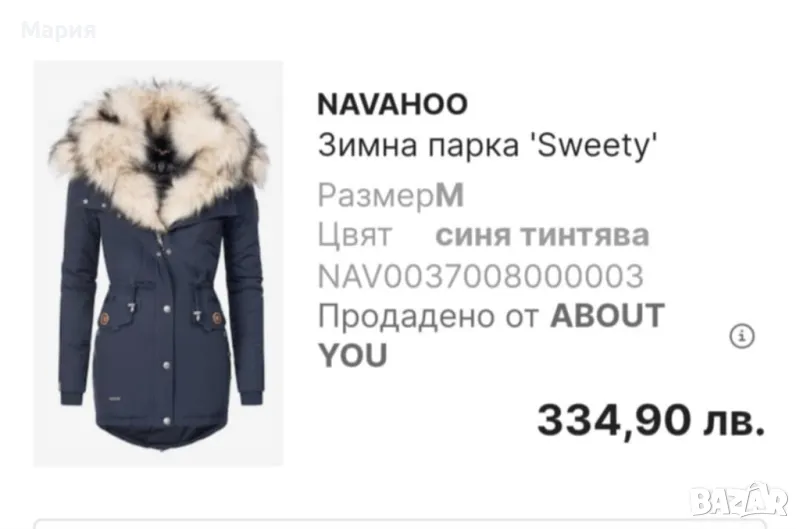Click the word YOU under seller line
The width and height of the screenshot is (800, 529).
352,356
